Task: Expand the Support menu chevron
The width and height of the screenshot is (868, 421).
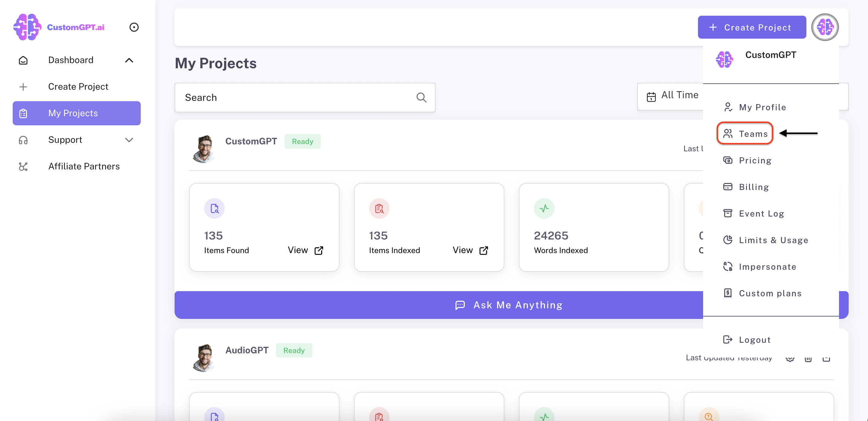Action: click(129, 140)
